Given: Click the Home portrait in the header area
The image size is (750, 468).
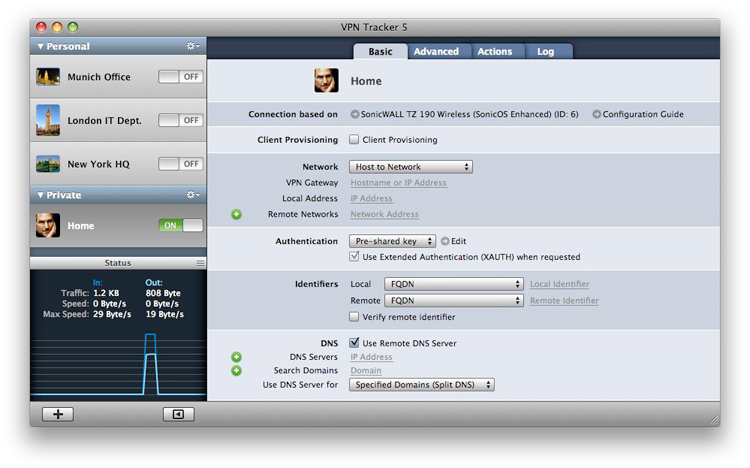Looking at the screenshot, I should (x=326, y=80).
